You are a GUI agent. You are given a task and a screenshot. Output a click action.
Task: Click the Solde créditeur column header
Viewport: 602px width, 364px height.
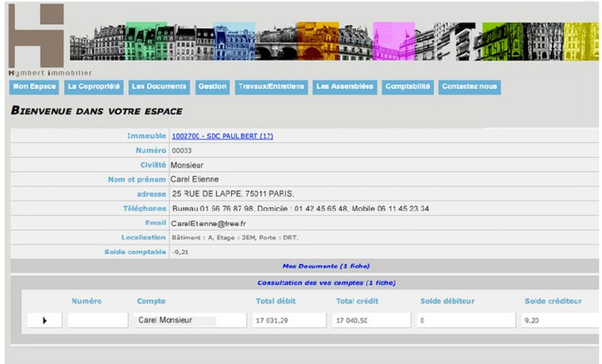coord(553,301)
